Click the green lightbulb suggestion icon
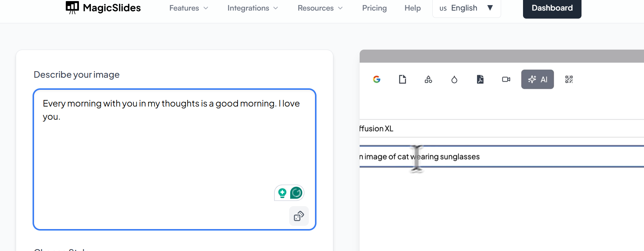The image size is (644, 251). tap(282, 193)
